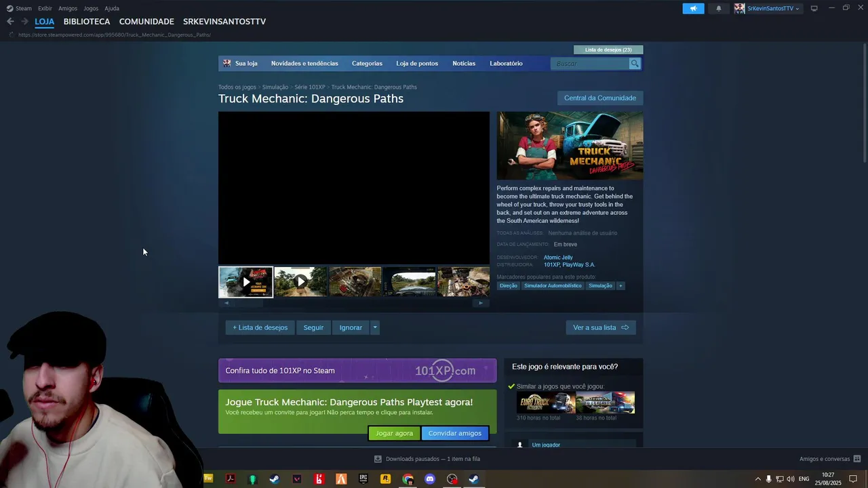Open Adobe Acrobat from the taskbar
The height and width of the screenshot is (488, 868).
[231, 479]
